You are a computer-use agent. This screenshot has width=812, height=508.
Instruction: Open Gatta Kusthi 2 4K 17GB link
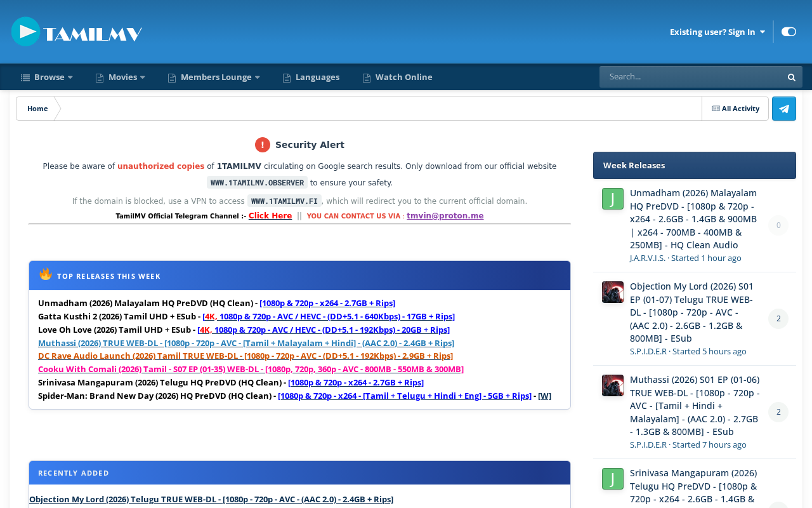pos(329,316)
